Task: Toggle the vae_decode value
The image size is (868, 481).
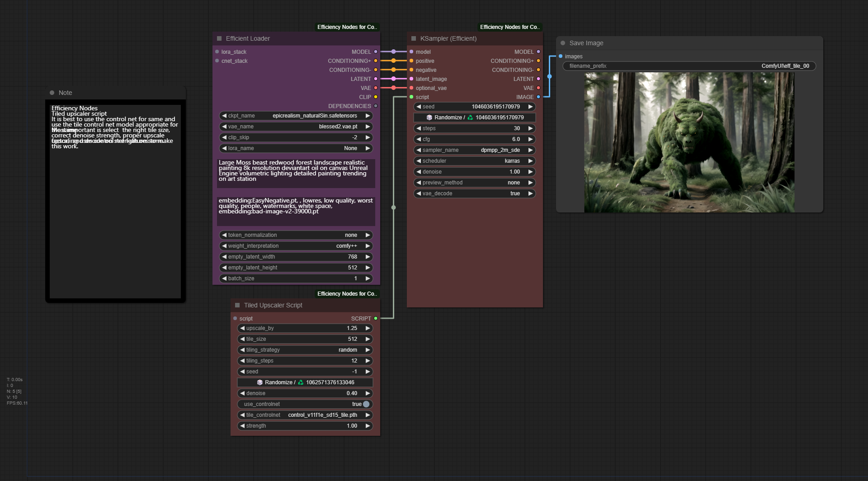Action: tap(474, 193)
